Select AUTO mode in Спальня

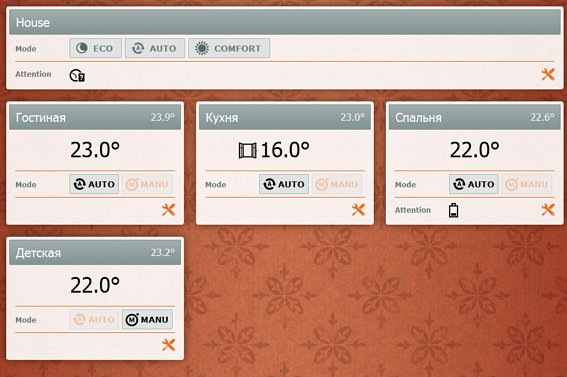474,184
